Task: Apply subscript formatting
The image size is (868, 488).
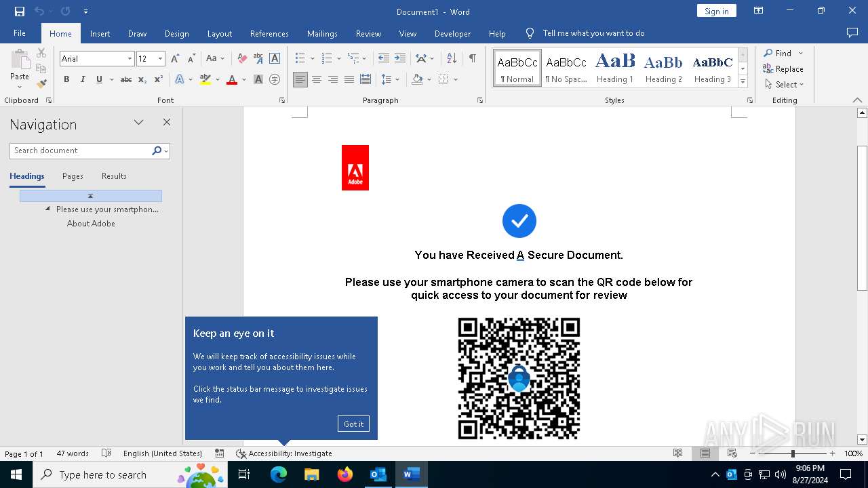Action: pyautogui.click(x=142, y=79)
